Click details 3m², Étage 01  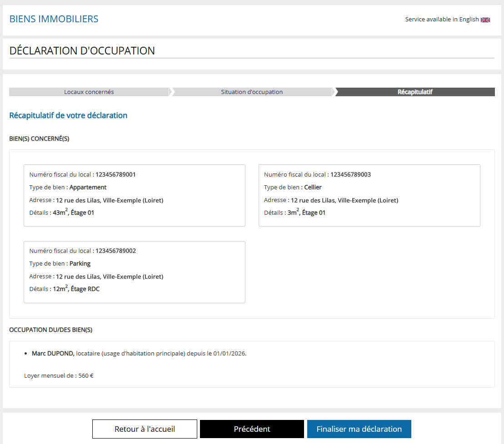coord(306,212)
